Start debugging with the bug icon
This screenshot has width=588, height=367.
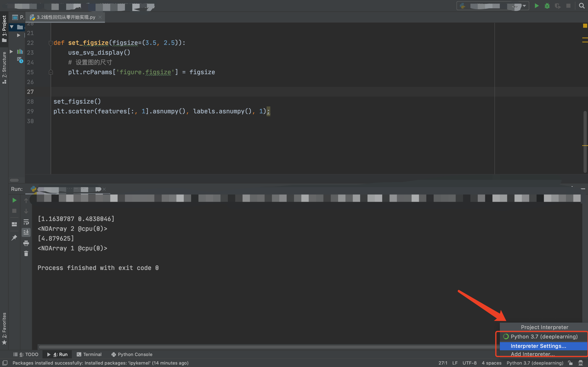click(x=547, y=6)
